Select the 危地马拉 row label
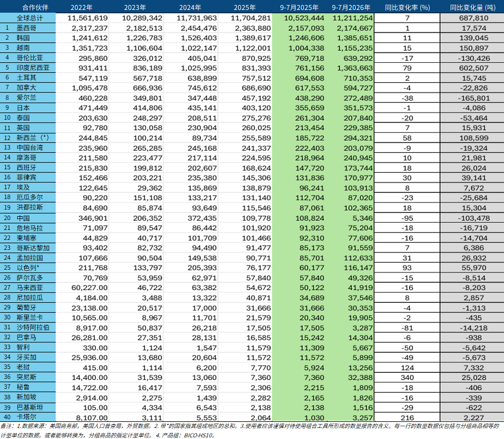This screenshot has height=439, width=504. (x=30, y=228)
